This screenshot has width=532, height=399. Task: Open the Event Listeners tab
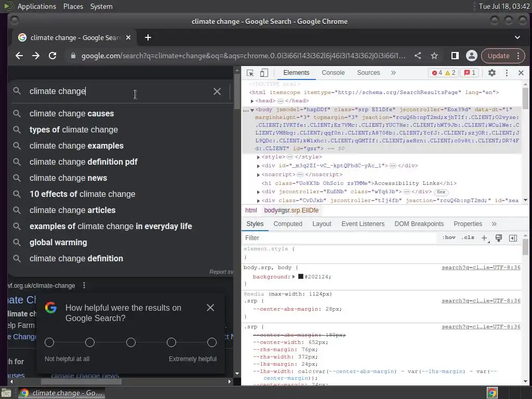363,224
